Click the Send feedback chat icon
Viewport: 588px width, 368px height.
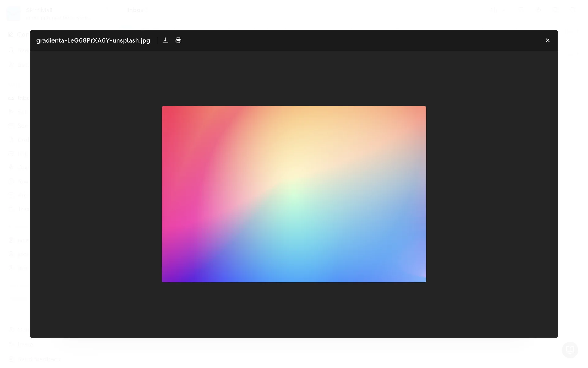click(x=11, y=359)
